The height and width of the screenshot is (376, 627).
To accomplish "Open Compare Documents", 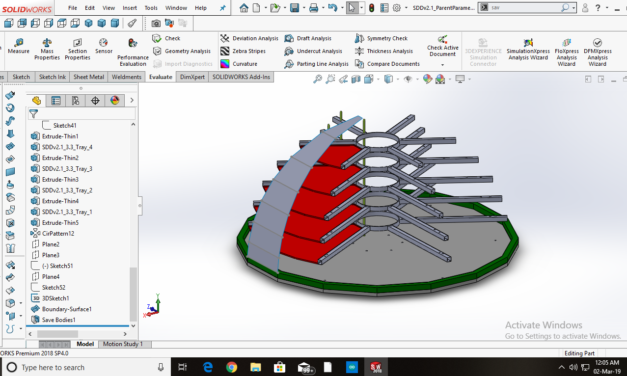I will 387,64.
